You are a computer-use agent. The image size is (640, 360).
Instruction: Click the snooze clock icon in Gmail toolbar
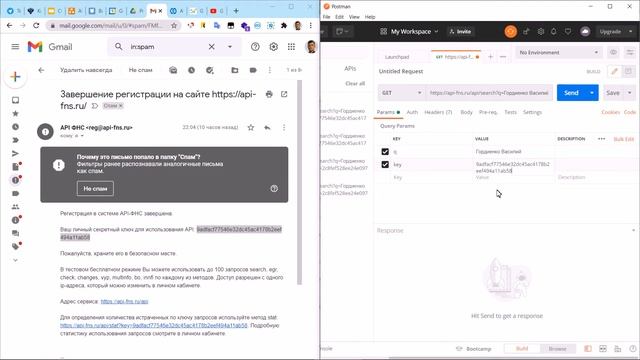tap(191, 70)
